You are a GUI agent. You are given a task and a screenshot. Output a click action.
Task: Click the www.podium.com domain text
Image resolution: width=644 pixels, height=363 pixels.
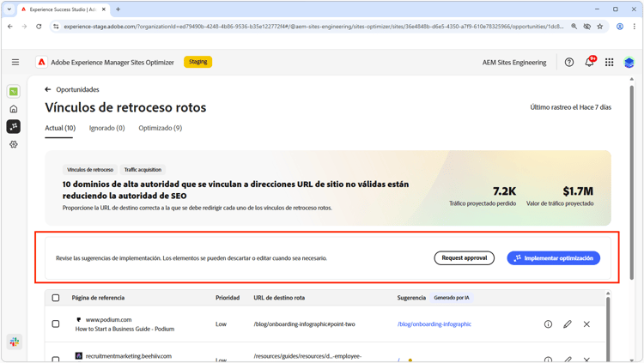108,319
